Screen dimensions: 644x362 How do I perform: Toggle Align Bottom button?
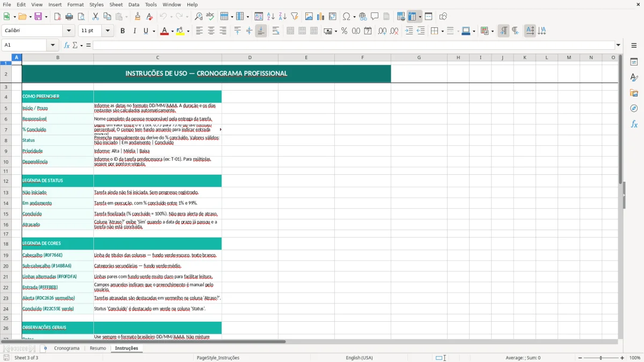point(261,31)
